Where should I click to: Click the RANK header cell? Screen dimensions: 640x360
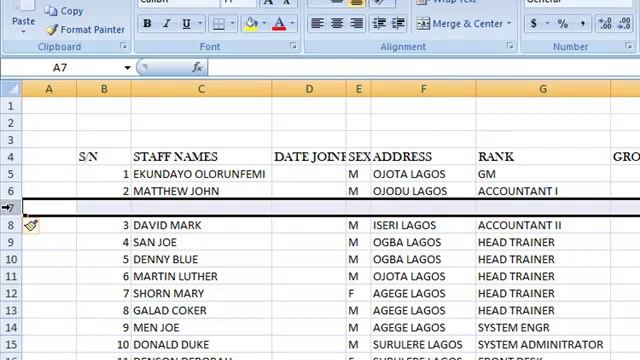[543, 157]
